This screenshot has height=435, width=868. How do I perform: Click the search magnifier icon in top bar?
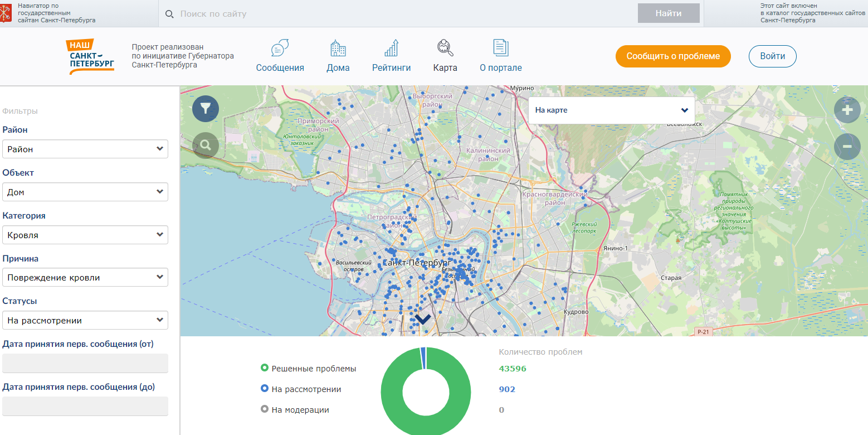pyautogui.click(x=170, y=14)
